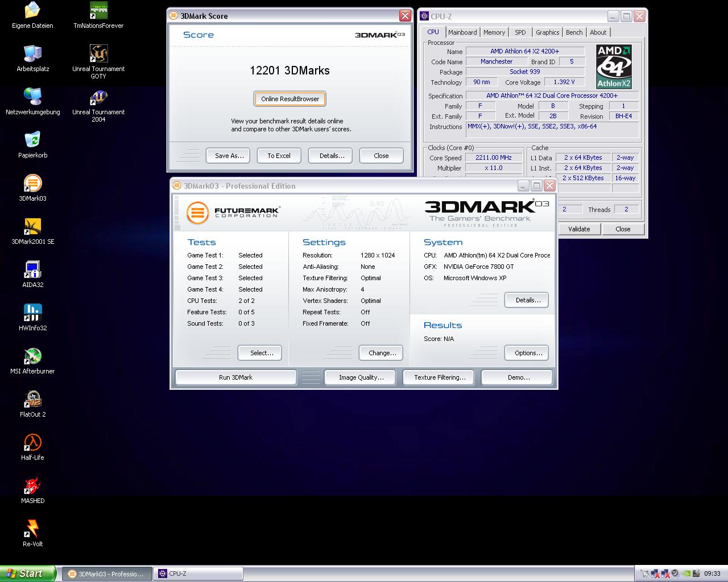Select 3DMark03 taskbar button
Viewport: 728px width, 582px height.
107,574
